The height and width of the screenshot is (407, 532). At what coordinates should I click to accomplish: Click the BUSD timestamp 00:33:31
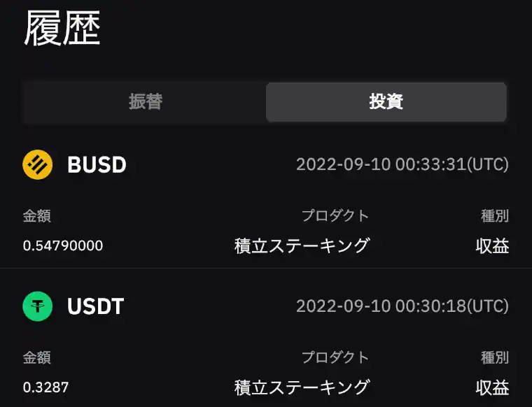[x=402, y=165]
